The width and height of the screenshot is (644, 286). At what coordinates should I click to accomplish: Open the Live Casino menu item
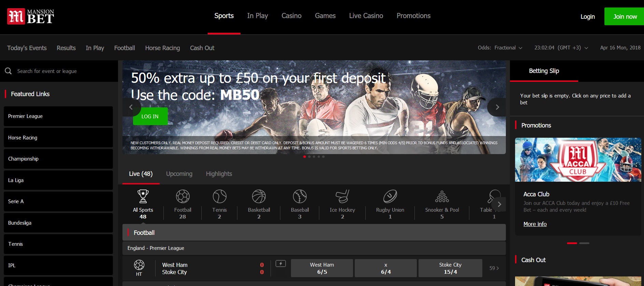click(x=366, y=16)
